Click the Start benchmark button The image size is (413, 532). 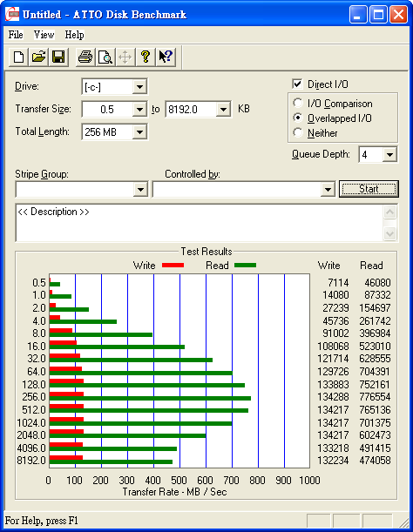(369, 189)
